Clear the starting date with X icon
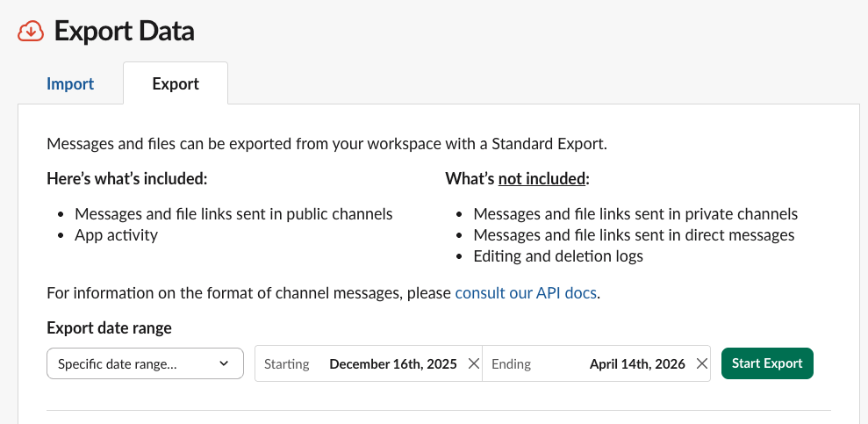This screenshot has width=868, height=424. 473,363
